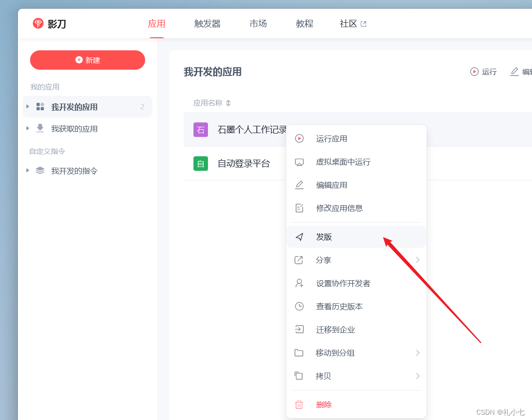The image size is (532, 420).
Task: Choose 拷贝 from context menu
Action: tap(356, 376)
